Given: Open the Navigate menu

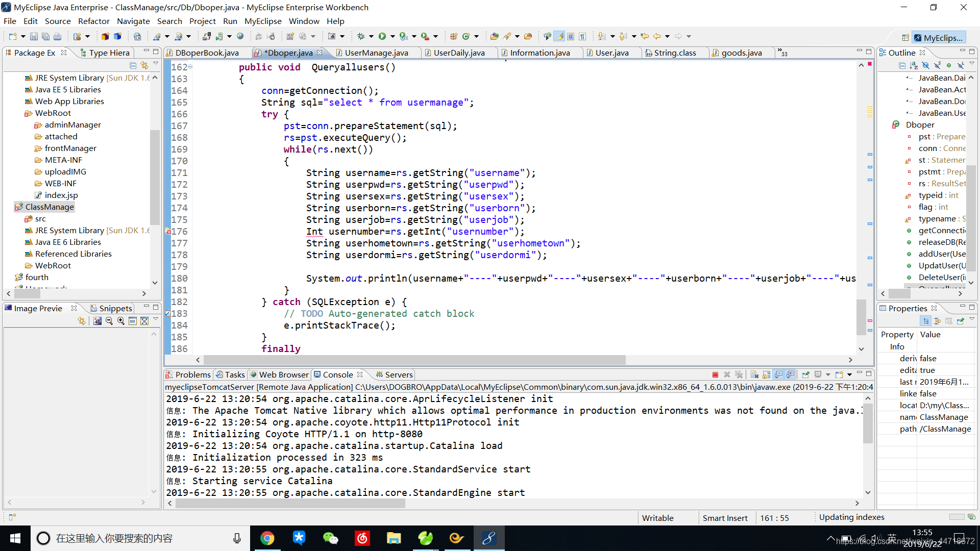Looking at the screenshot, I should tap(133, 21).
